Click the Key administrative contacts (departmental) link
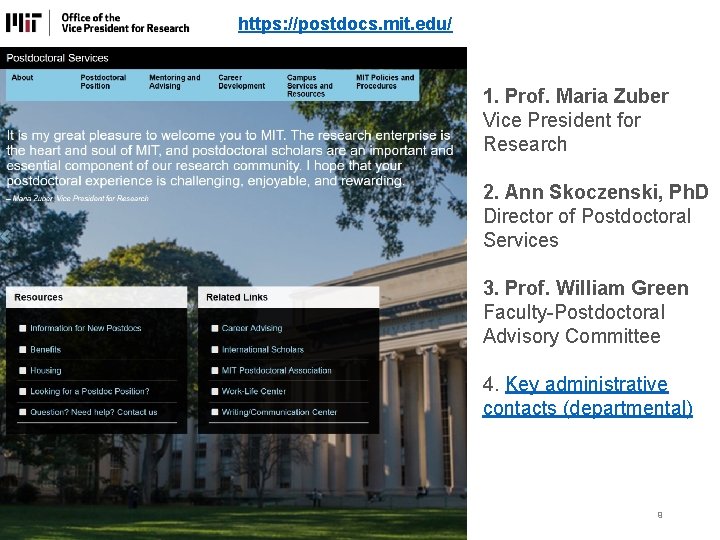 click(x=587, y=396)
